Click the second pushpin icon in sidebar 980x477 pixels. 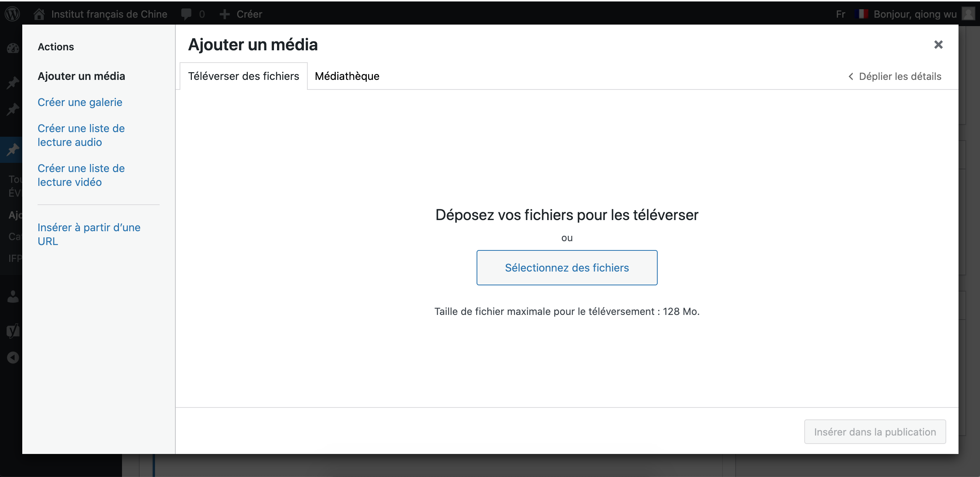[13, 109]
